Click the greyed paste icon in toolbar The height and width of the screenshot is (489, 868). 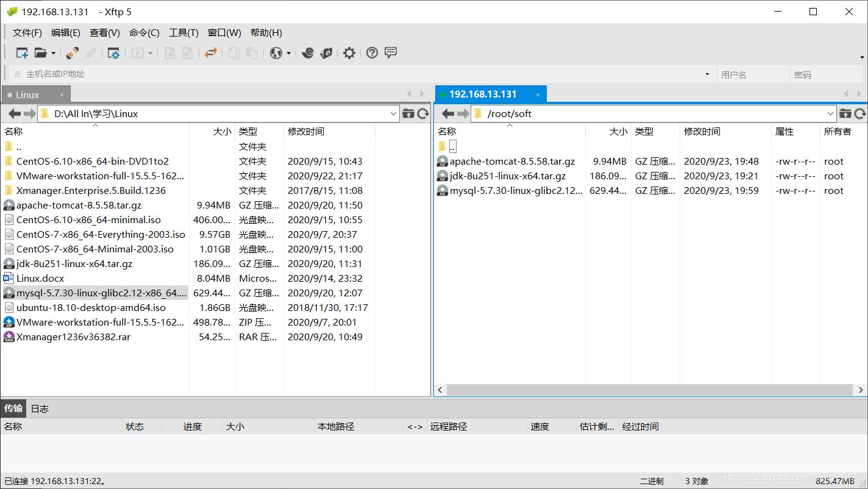coord(252,53)
